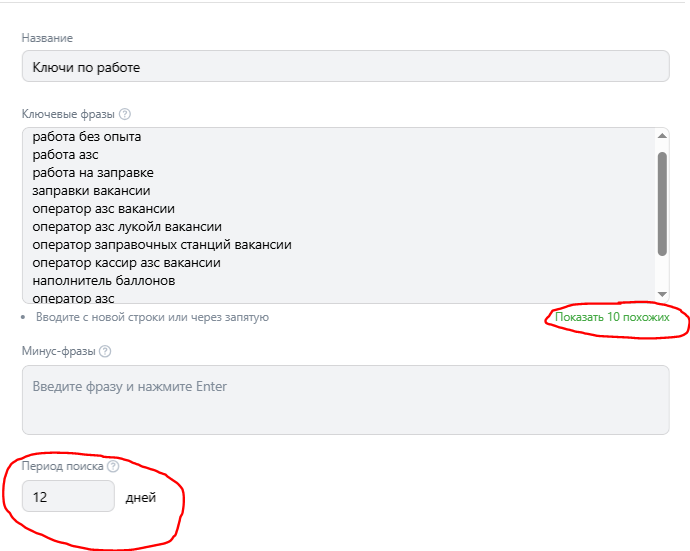
Task: Click the help icon next to Ключевые фразы
Action: coord(125,114)
